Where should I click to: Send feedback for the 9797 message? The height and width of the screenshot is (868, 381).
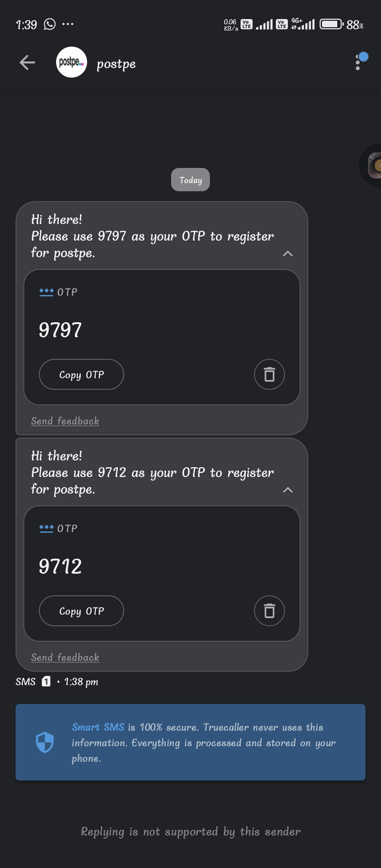65,421
